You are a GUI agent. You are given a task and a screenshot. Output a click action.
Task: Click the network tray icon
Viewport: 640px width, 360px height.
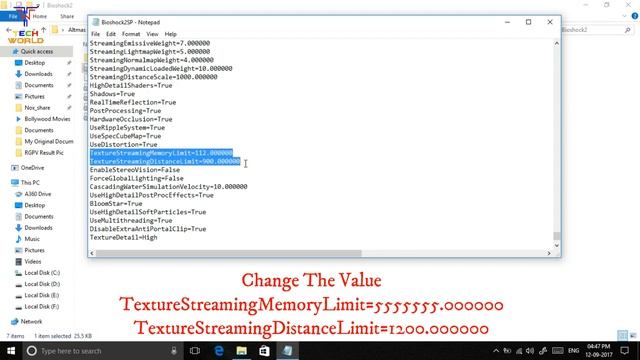click(519, 351)
